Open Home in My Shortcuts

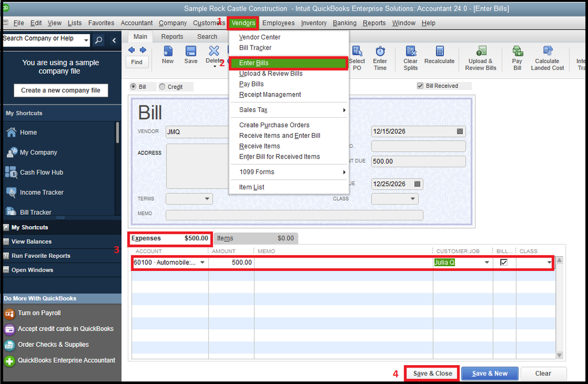[28, 133]
